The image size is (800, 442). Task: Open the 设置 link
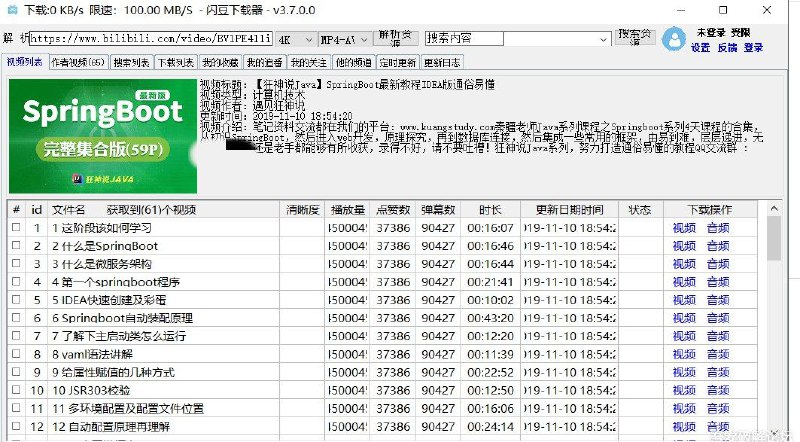[x=700, y=47]
